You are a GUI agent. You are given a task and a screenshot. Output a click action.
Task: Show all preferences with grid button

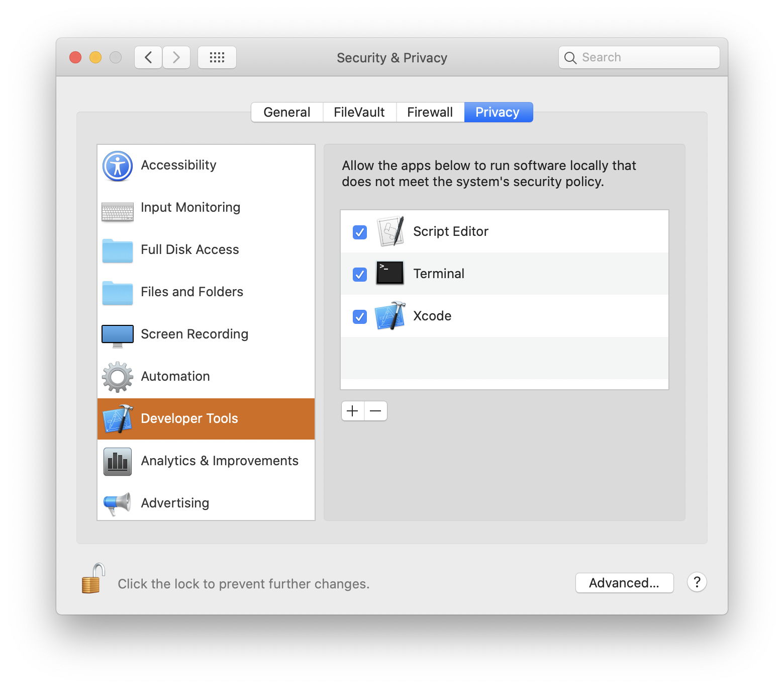point(217,57)
